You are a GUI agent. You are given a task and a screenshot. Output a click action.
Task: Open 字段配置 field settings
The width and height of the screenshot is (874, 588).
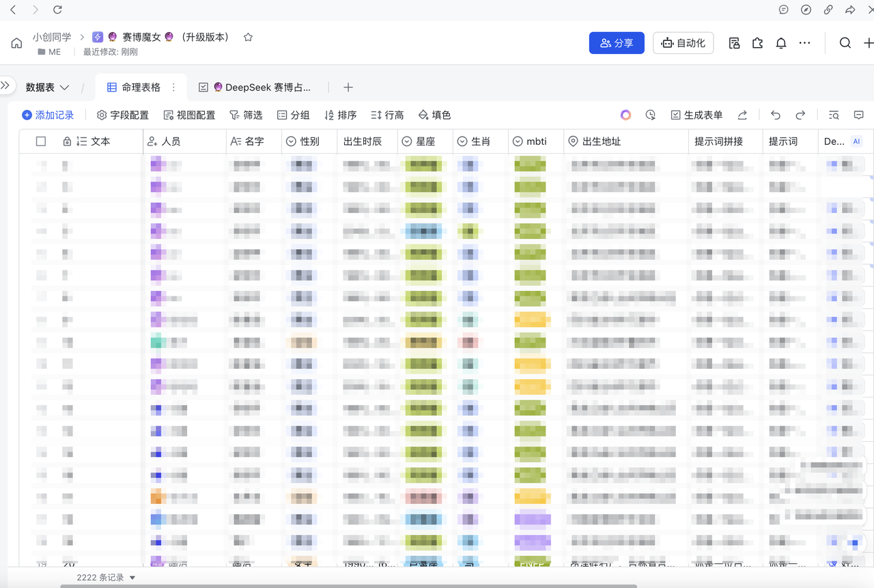point(123,115)
